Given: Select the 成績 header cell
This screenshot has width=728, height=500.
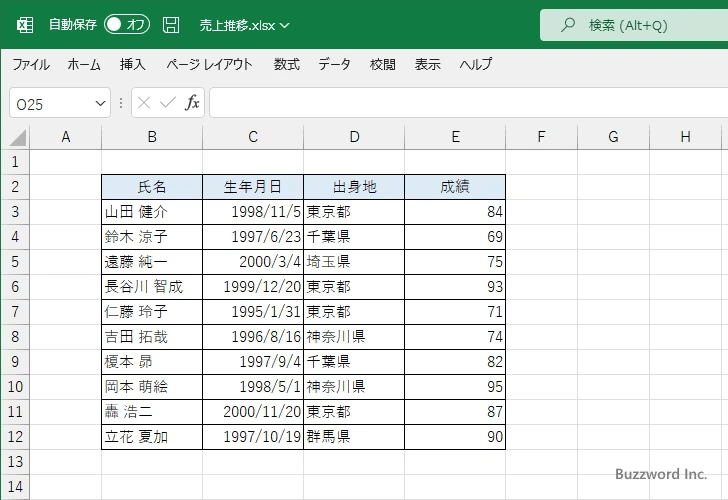Looking at the screenshot, I should (455, 187).
